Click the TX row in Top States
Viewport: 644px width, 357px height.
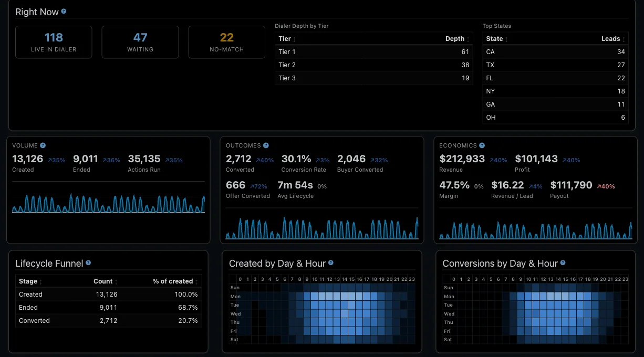point(556,65)
